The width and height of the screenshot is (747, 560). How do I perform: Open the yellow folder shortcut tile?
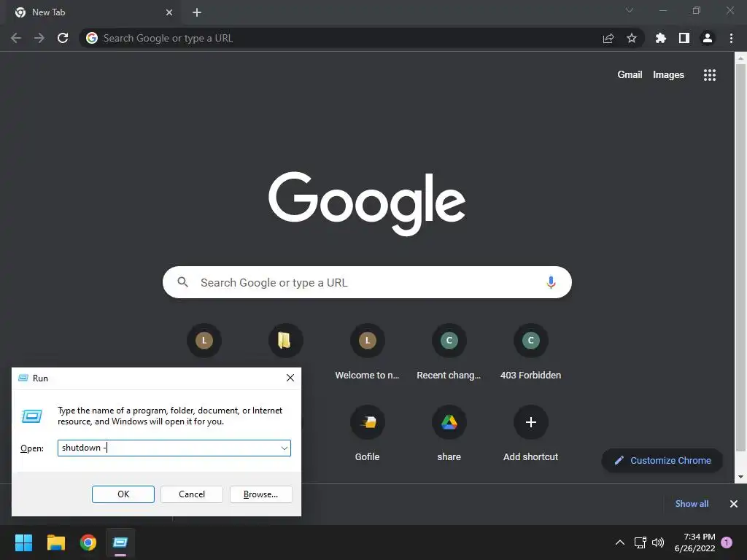[286, 341]
